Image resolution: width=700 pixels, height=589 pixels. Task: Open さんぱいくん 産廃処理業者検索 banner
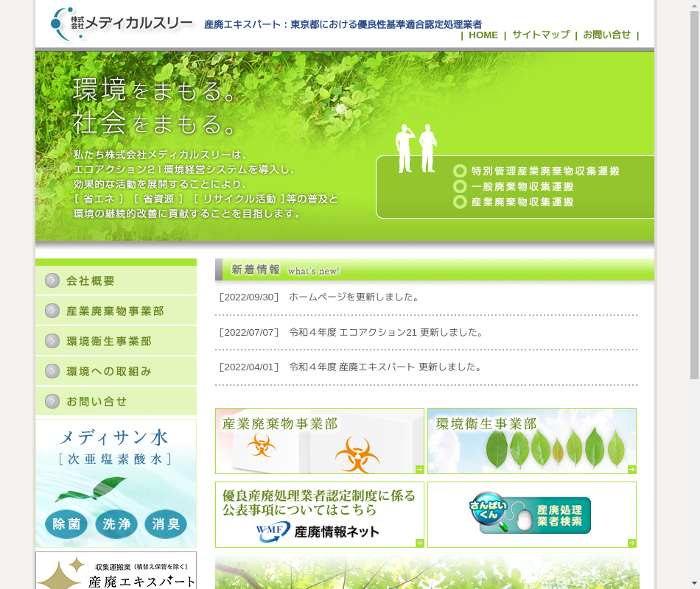click(532, 515)
